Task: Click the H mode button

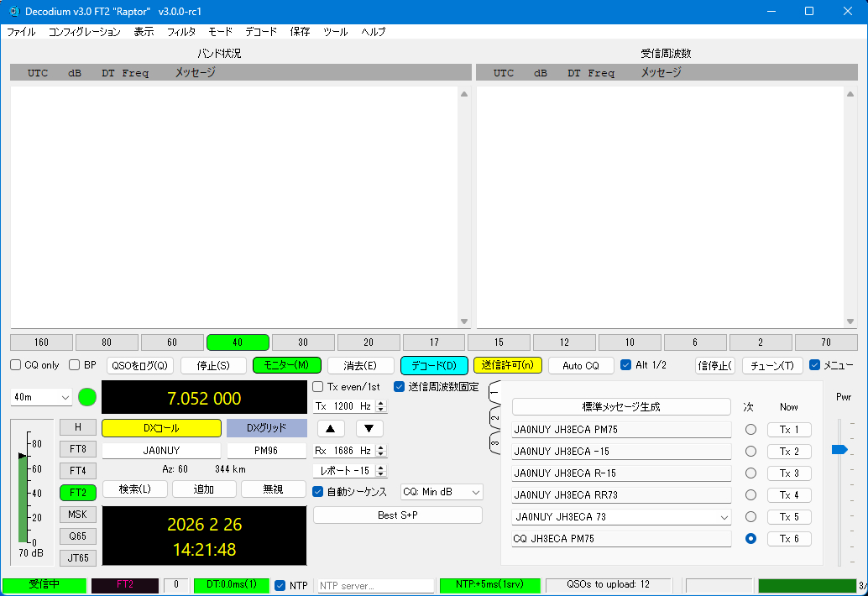Action: [x=77, y=427]
